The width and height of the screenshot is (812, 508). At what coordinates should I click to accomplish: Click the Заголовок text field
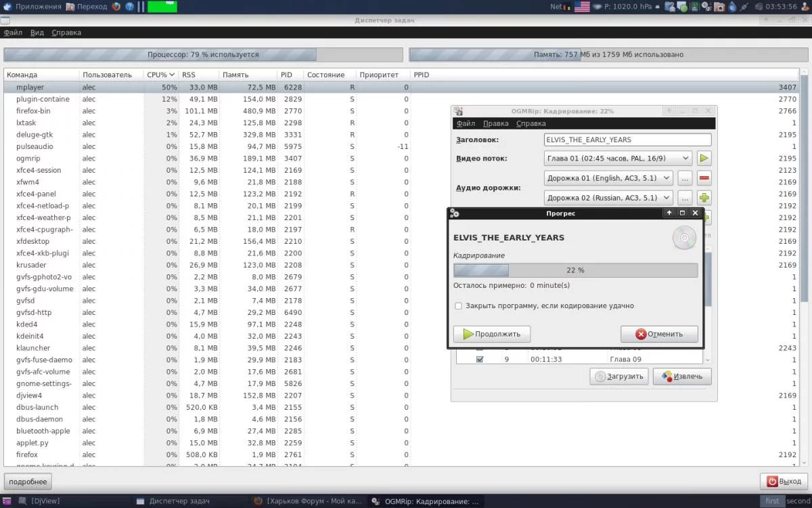pos(627,140)
